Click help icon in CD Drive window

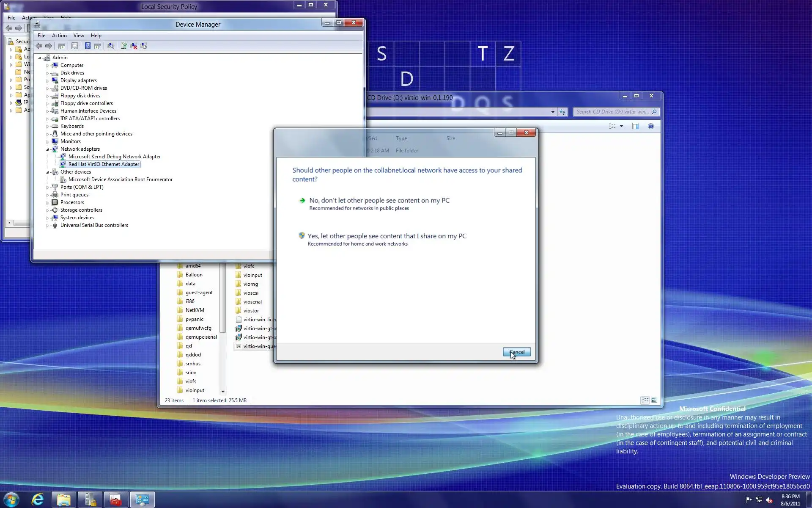pos(650,126)
